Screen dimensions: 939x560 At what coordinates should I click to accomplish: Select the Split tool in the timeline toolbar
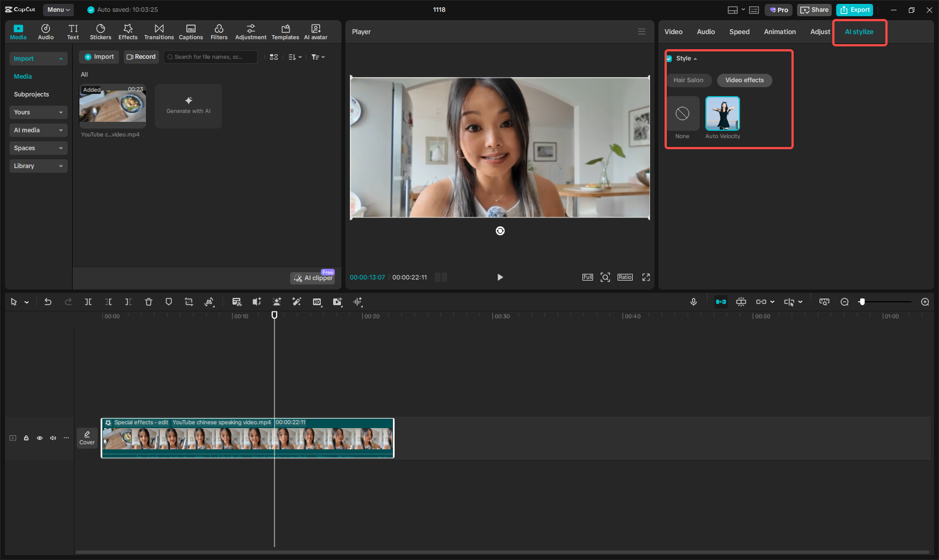88,302
